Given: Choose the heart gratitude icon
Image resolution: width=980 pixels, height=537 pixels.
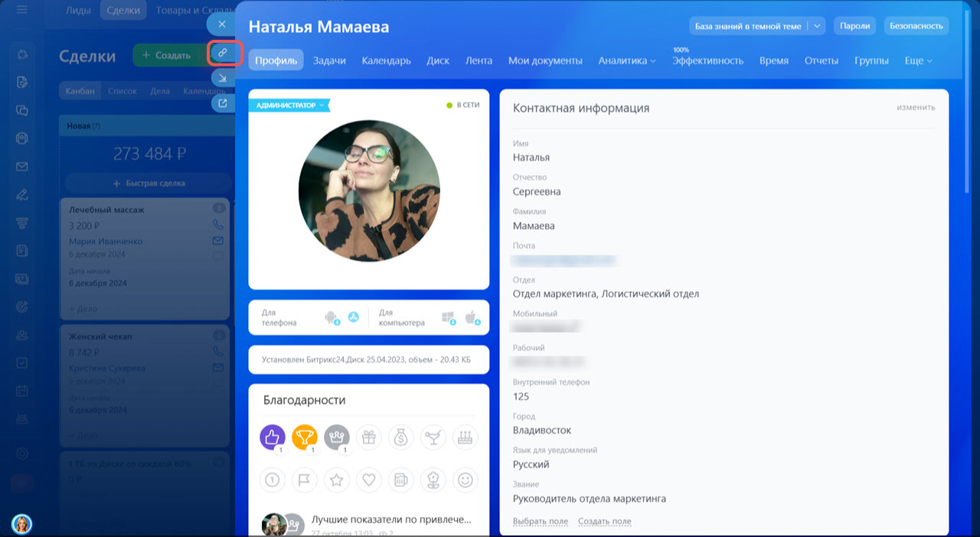Looking at the screenshot, I should pyautogui.click(x=369, y=480).
